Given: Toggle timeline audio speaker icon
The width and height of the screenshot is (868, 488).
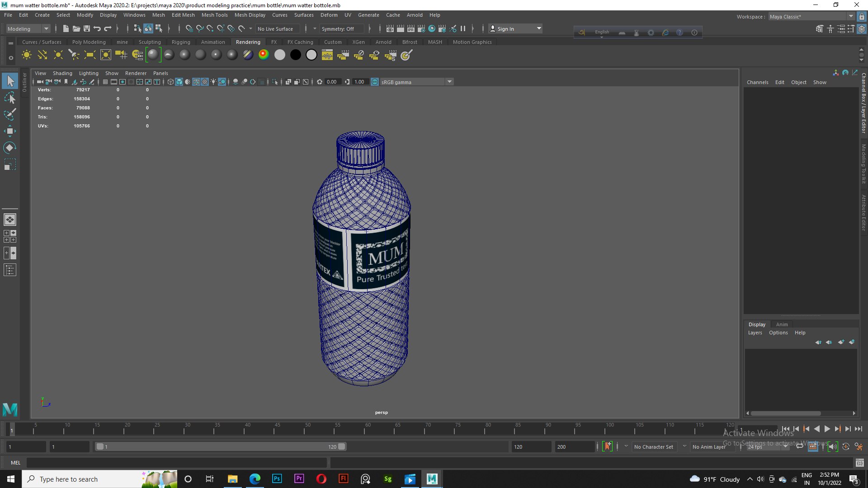Looking at the screenshot, I should (x=832, y=446).
